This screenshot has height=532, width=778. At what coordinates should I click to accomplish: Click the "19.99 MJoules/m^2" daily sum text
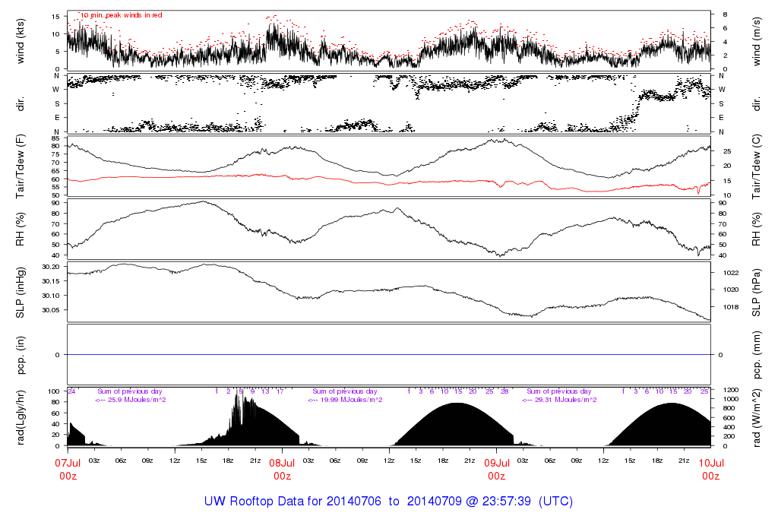pos(346,400)
